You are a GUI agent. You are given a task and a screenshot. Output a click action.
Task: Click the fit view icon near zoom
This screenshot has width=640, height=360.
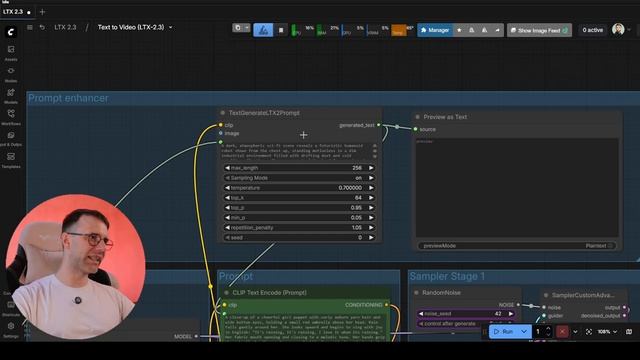[589, 332]
